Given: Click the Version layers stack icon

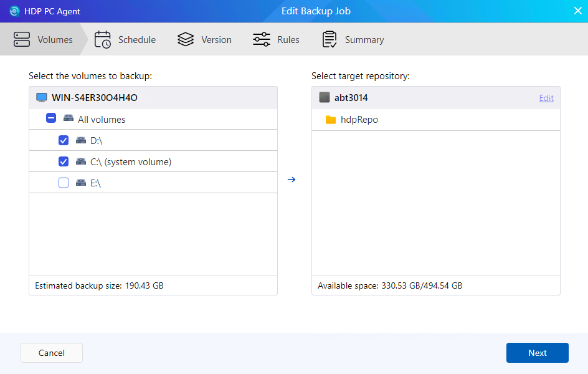Looking at the screenshot, I should pyautogui.click(x=186, y=40).
